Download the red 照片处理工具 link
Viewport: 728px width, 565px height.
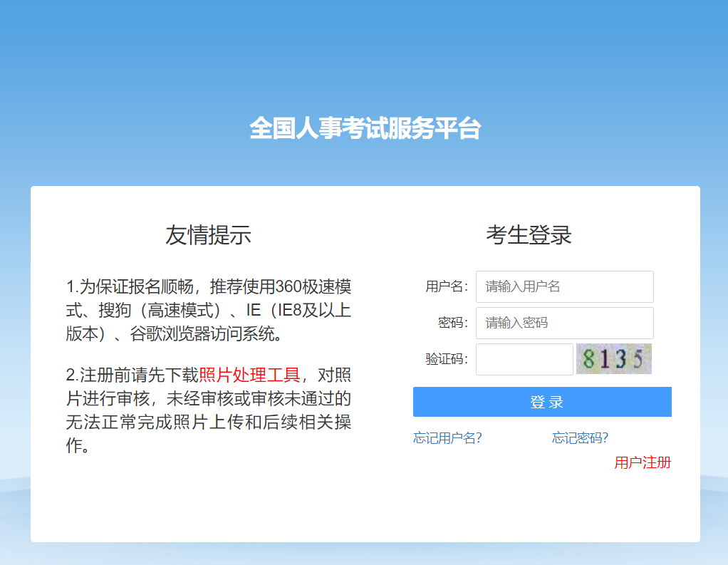(249, 375)
